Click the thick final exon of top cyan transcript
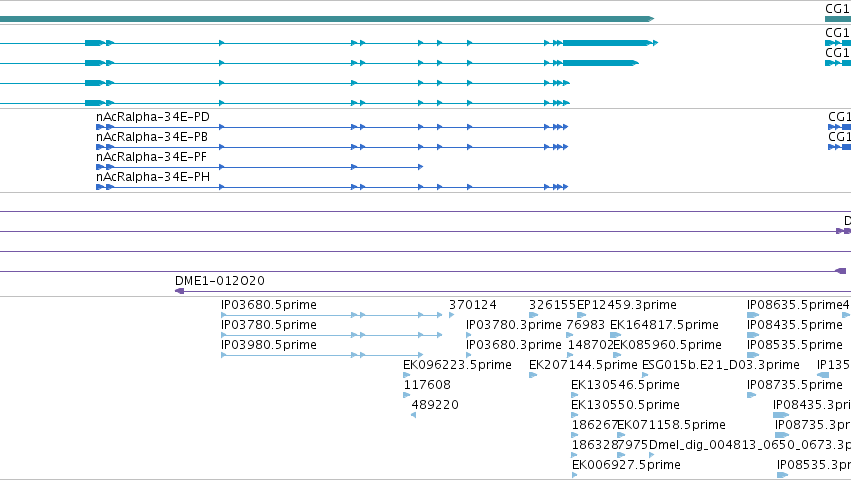This screenshot has height=480, width=851. coord(606,43)
